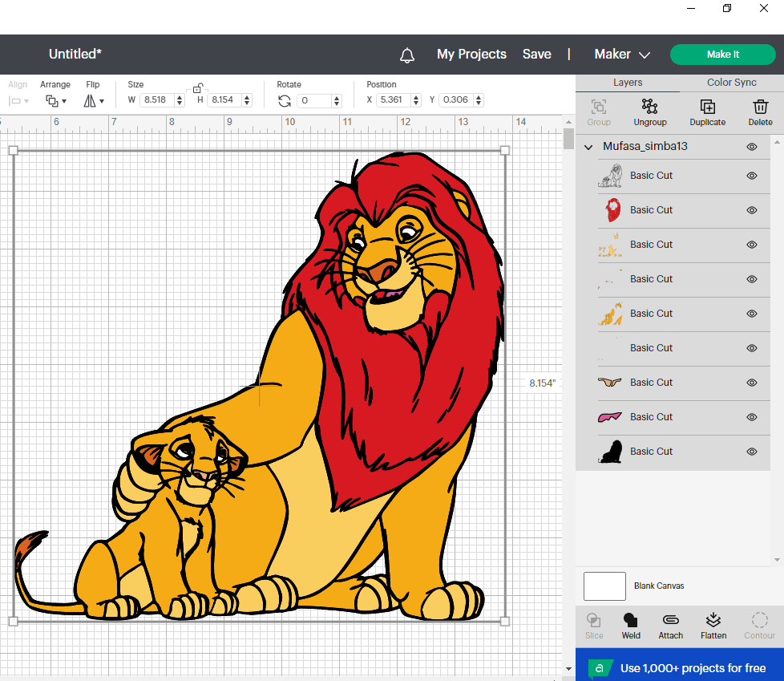Toggle the size aspect ratio lock icon

click(x=197, y=88)
